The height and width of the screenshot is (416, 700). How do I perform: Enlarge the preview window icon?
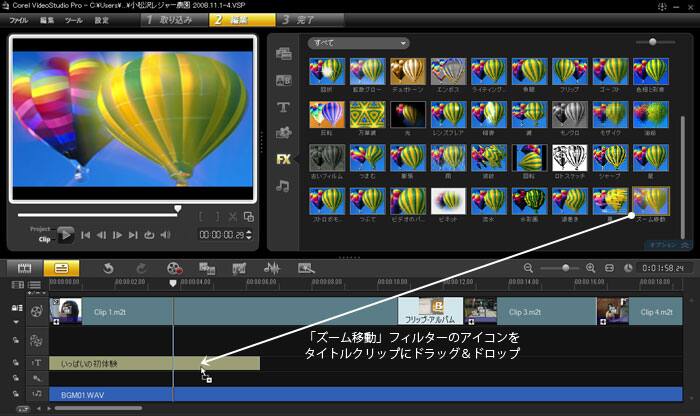click(x=249, y=217)
